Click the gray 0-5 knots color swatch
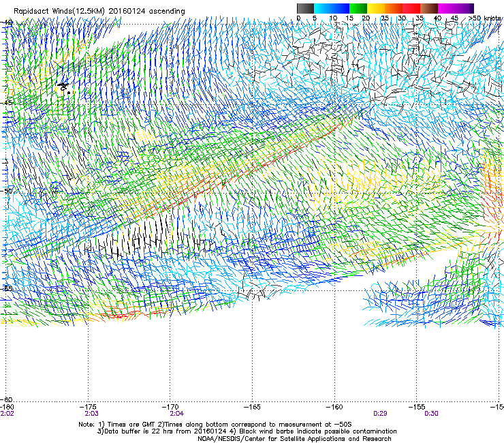The image size is (504, 443). click(x=305, y=8)
